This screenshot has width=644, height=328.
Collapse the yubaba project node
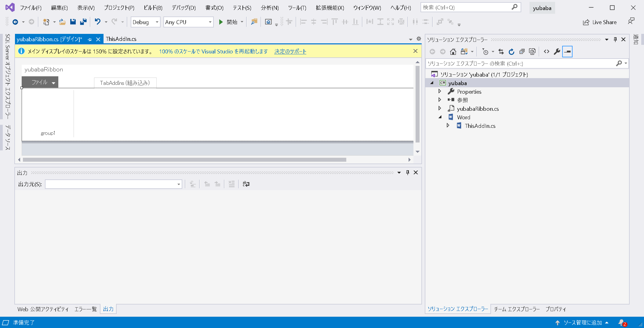[432, 83]
